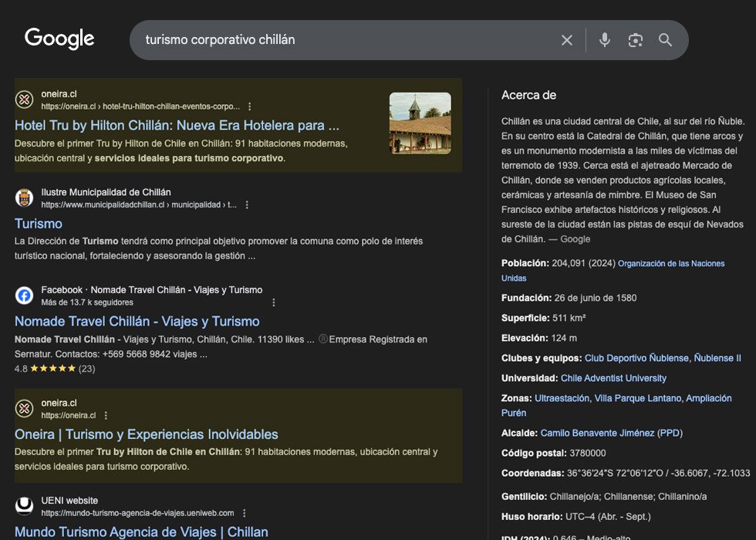Viewport: 756px width, 540px height.
Task: Click the Club Deportivo Ñublense link
Action: pos(636,358)
